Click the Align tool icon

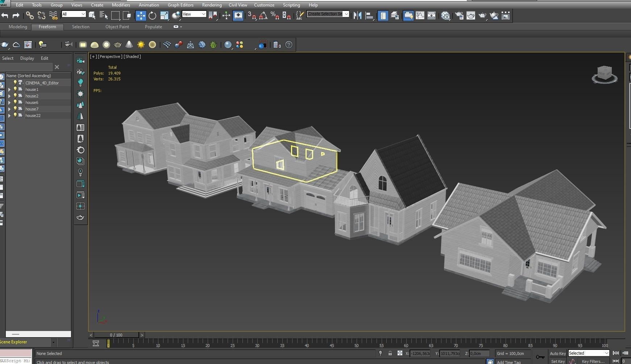click(x=369, y=15)
